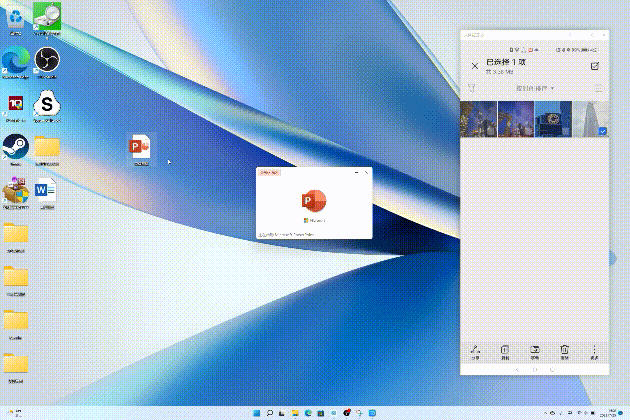The height and width of the screenshot is (420, 630).
Task: Tap the Share icon in phone toolbar
Action: [x=476, y=350]
